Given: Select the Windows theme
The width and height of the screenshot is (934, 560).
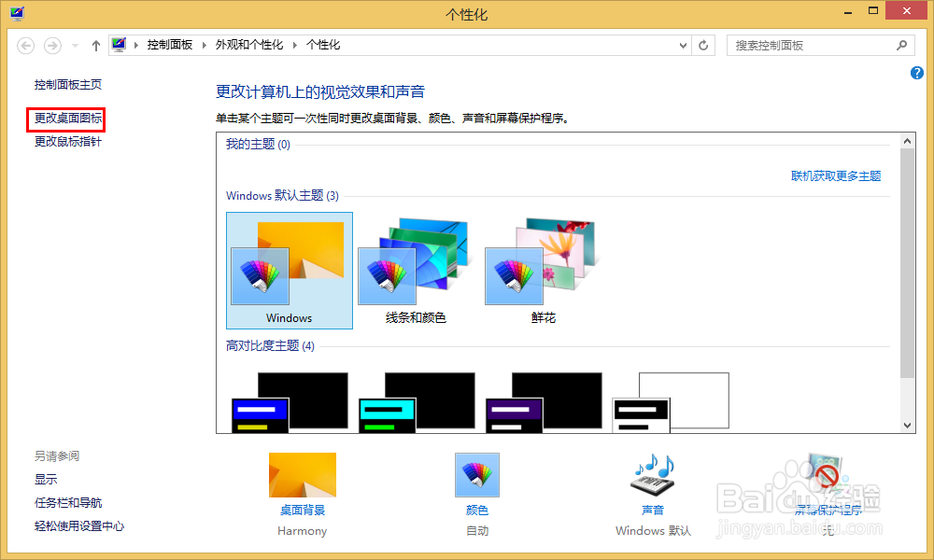Looking at the screenshot, I should [290, 270].
